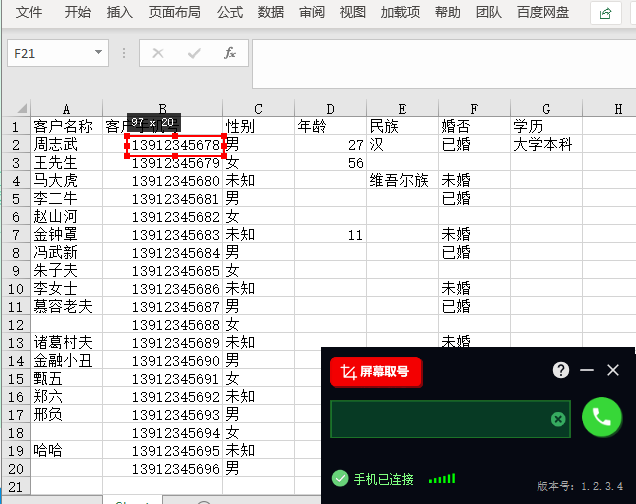
Task: Click the green phone call button
Action: pos(602,418)
